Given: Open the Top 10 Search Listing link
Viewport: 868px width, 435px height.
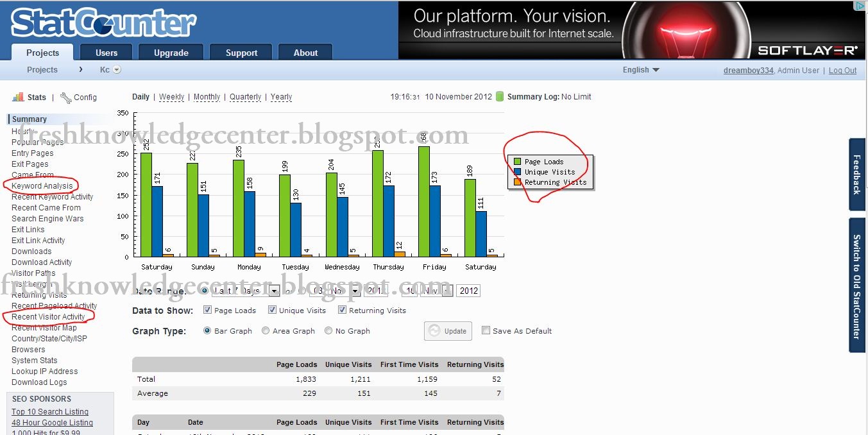Looking at the screenshot, I should (49, 411).
